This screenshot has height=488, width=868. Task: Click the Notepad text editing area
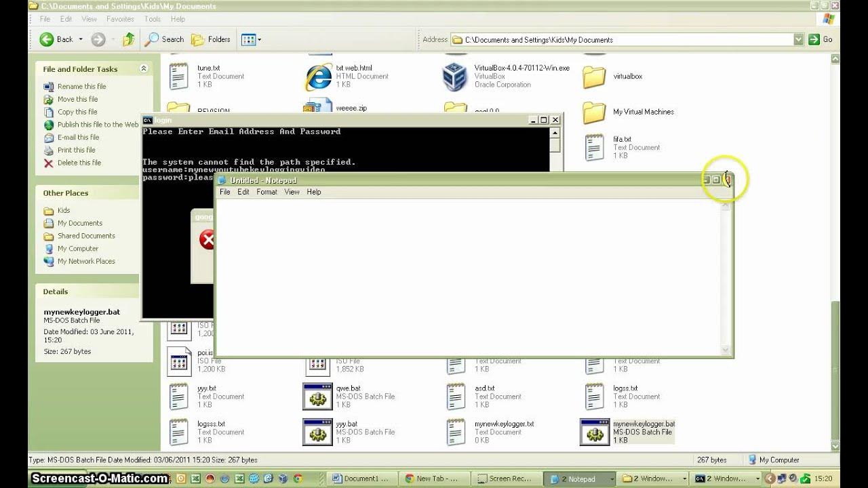pyautogui.click(x=468, y=277)
